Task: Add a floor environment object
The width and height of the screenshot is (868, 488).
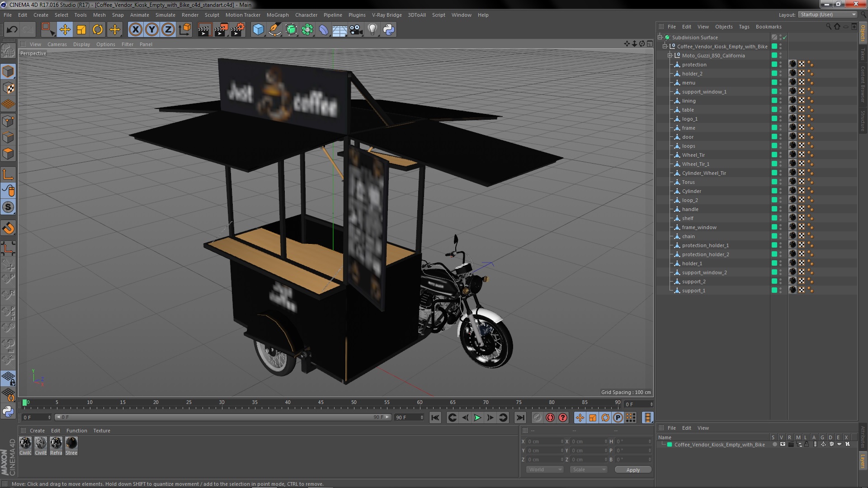Action: [x=340, y=30]
